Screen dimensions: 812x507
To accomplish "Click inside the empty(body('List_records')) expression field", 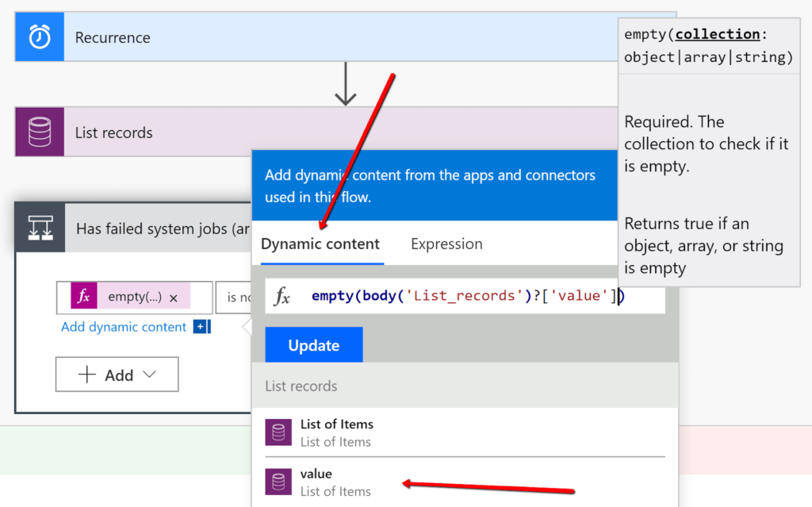I will click(x=468, y=296).
